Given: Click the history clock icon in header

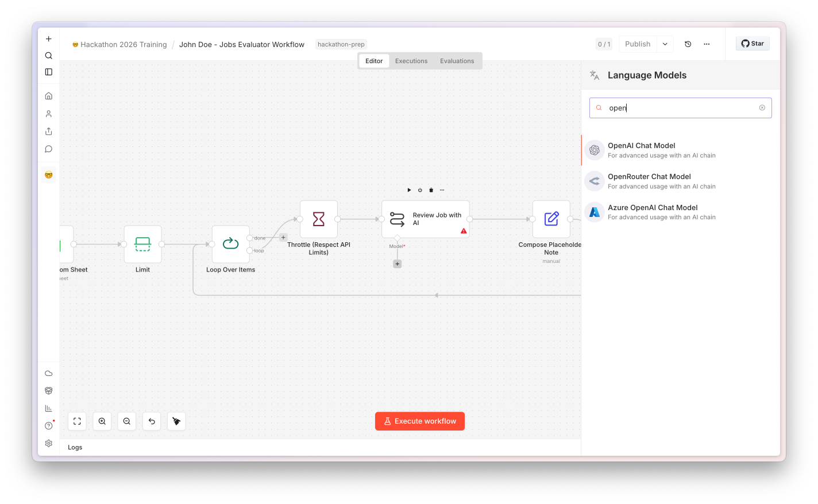Looking at the screenshot, I should 688,44.
